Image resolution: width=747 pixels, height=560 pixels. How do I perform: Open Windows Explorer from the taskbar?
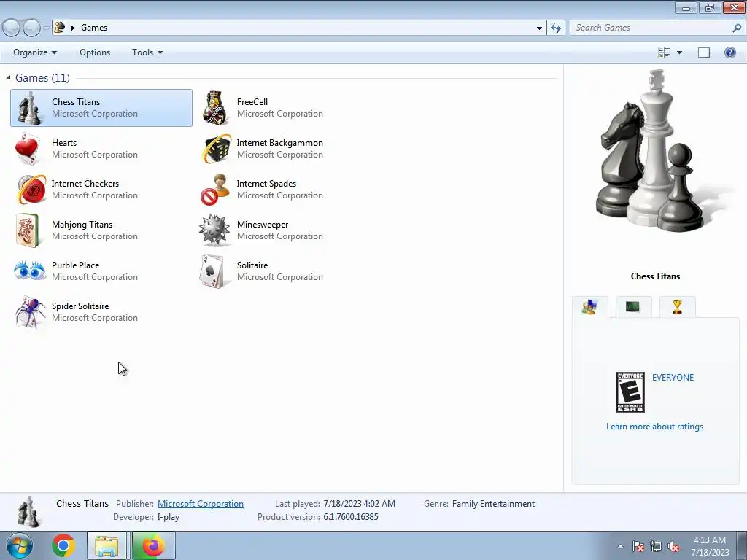coord(107,545)
